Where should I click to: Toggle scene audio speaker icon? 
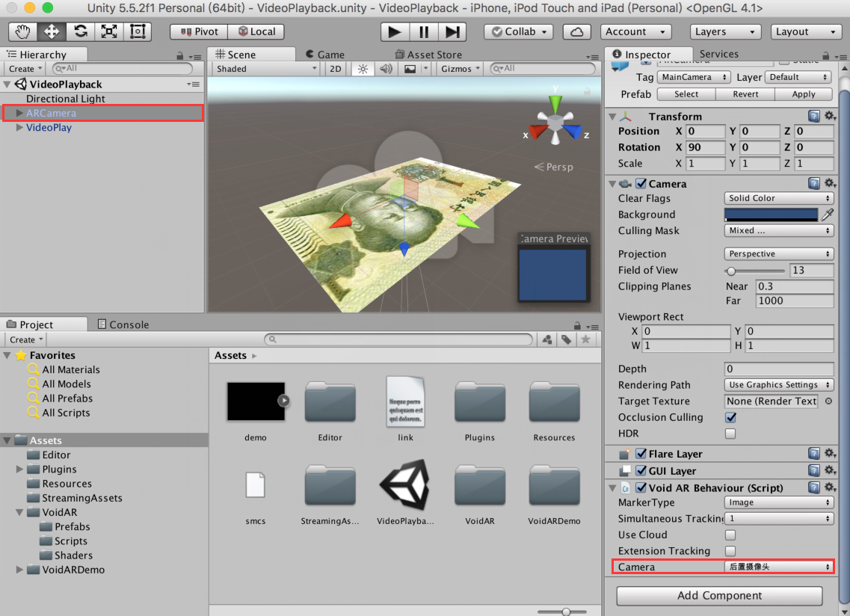(x=386, y=69)
